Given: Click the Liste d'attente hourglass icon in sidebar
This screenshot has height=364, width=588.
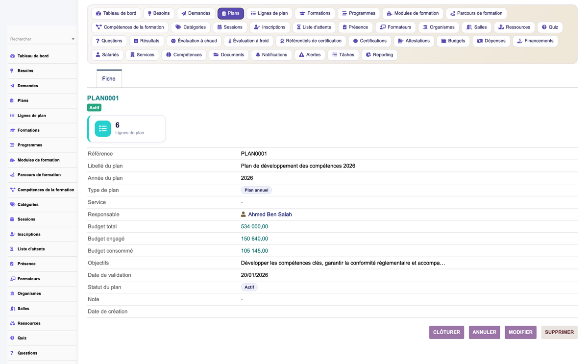Looking at the screenshot, I should [12, 249].
